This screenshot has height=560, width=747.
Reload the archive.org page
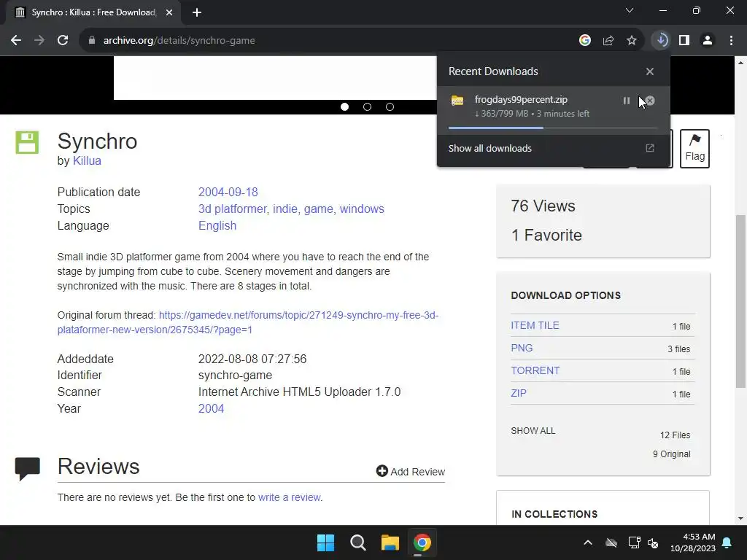63,41
